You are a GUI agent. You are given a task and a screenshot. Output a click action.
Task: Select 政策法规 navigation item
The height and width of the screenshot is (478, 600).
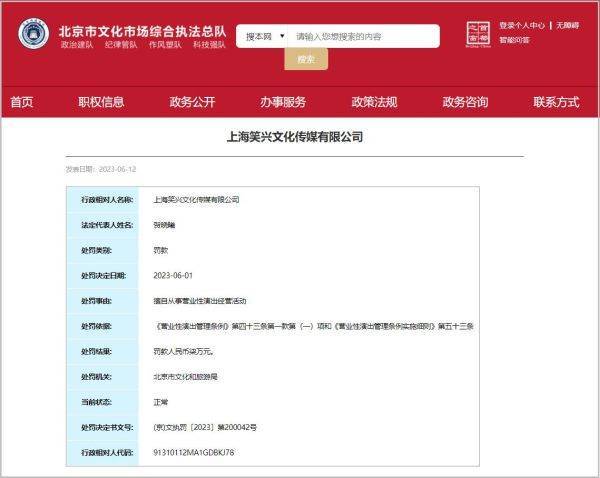(x=374, y=102)
